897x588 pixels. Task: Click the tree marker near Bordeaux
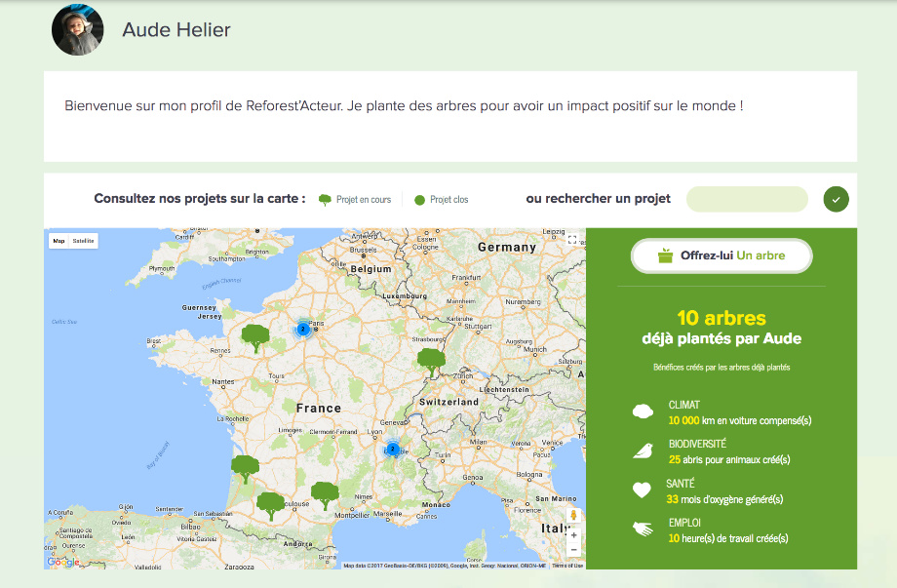tap(245, 469)
